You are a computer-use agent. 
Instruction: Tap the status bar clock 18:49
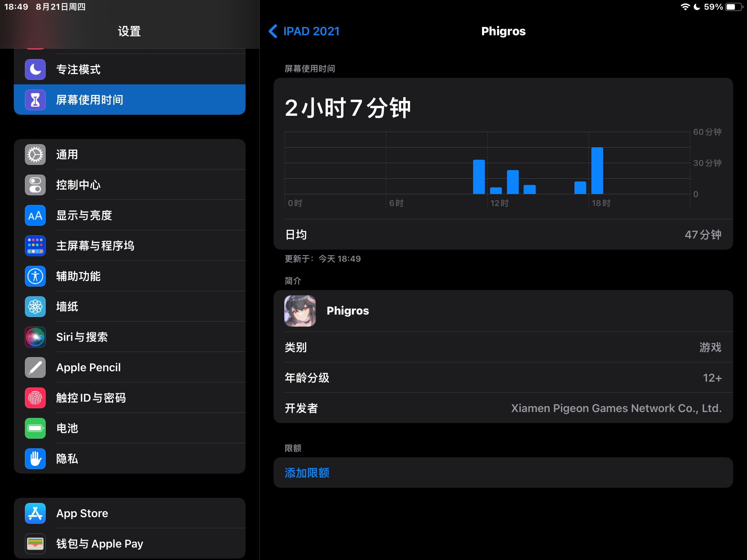pyautogui.click(x=16, y=7)
